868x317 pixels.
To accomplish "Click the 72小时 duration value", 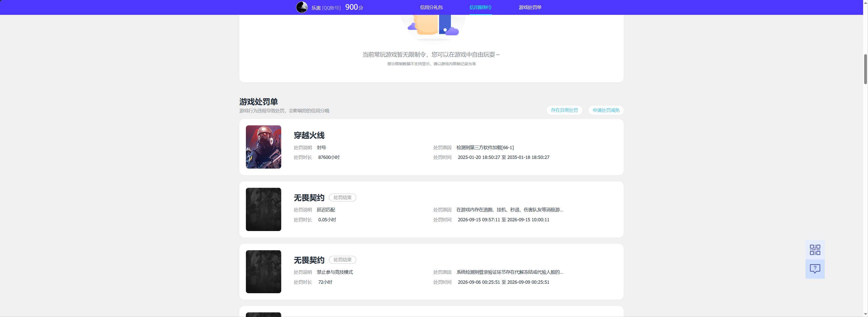I will point(325,282).
